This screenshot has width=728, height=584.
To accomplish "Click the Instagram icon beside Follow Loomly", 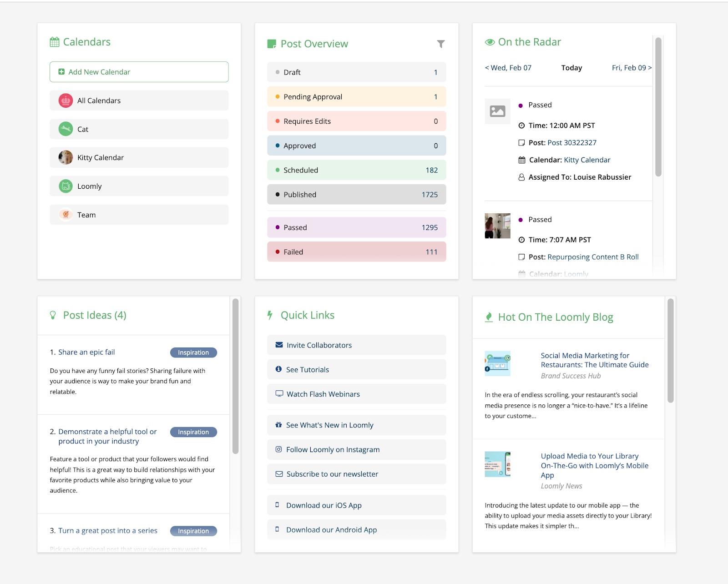I will (278, 449).
